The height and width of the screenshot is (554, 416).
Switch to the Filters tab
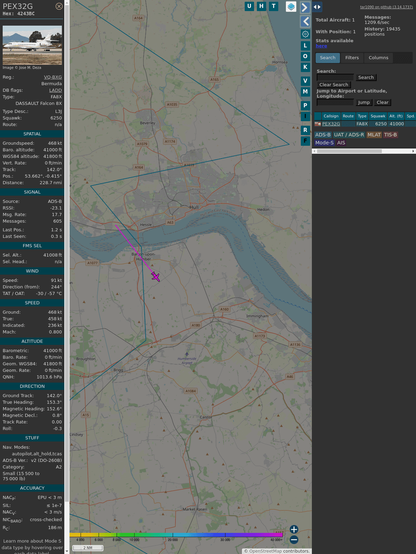coord(352,58)
